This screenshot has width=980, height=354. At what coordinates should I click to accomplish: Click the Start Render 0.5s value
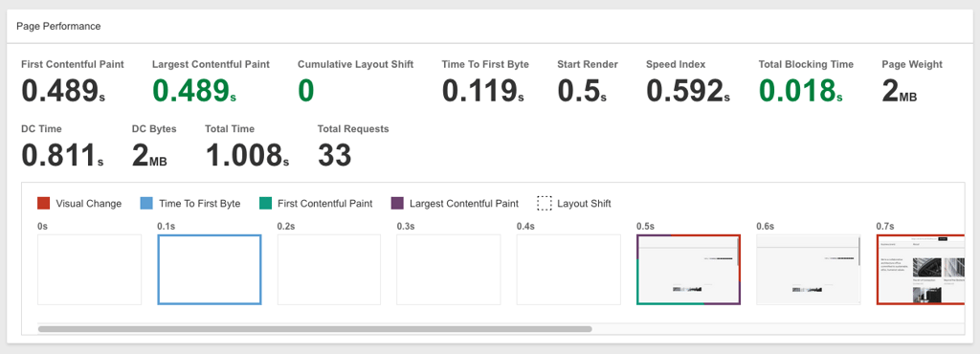[582, 91]
